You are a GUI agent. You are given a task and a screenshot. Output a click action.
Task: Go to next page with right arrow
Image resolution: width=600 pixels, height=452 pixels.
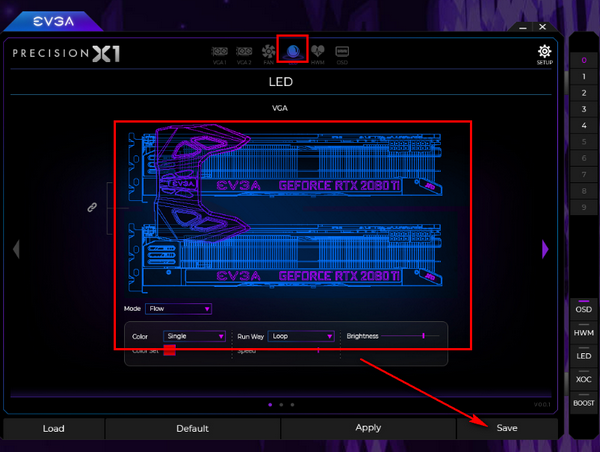[x=545, y=249]
